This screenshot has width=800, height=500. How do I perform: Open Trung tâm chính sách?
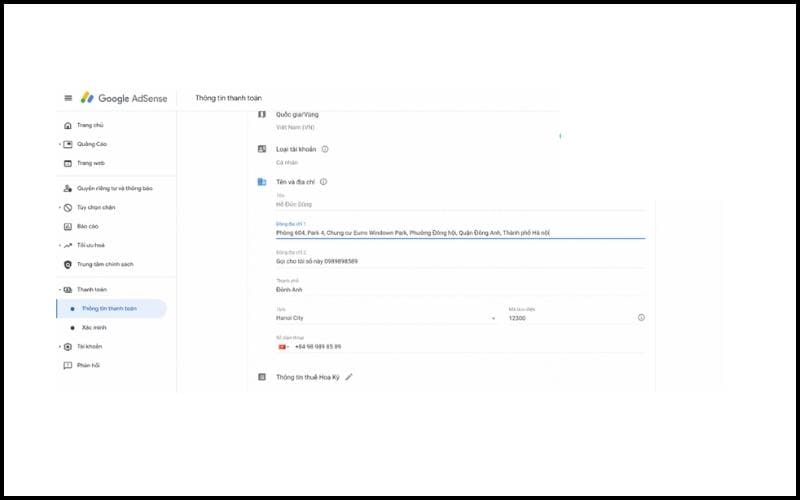click(105, 264)
